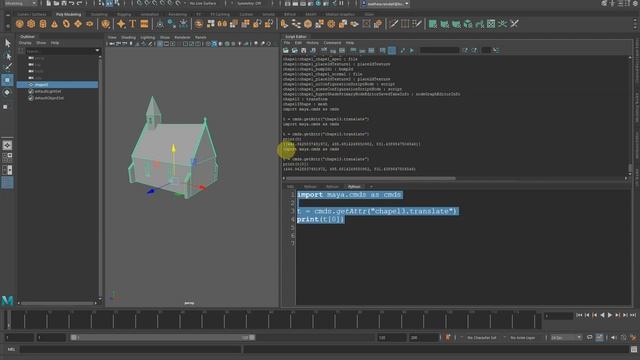Open the Outliner search filter dropdown arrow
Image resolution: width=640 pixels, height=360 pixels.
tap(97, 51)
